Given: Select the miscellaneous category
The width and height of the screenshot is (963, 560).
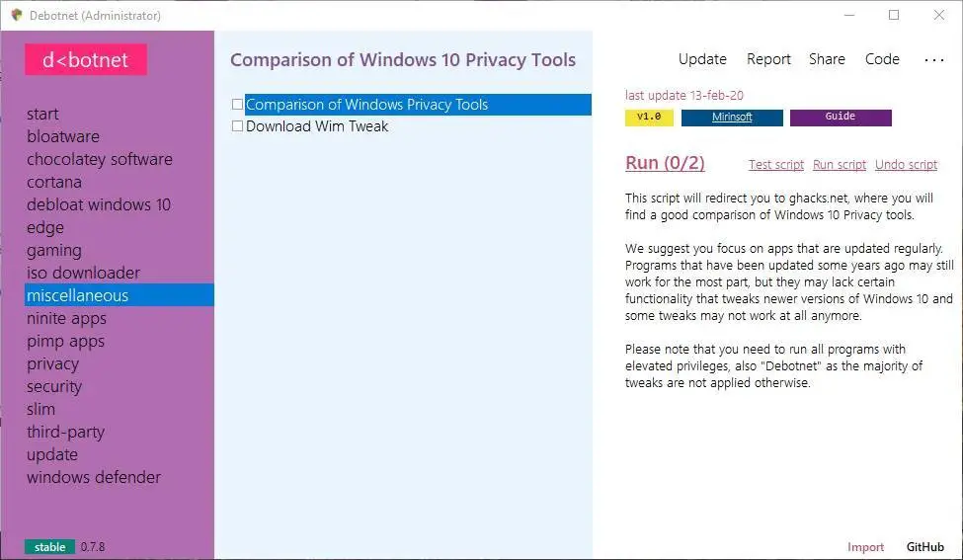Looking at the screenshot, I should point(120,295).
